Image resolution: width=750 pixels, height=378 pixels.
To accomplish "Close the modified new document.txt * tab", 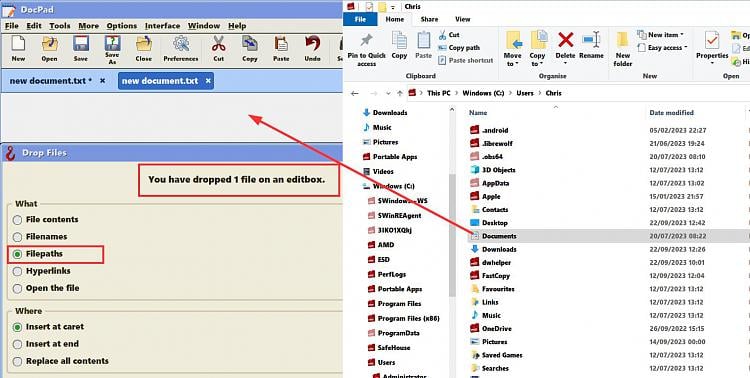I will [x=102, y=81].
